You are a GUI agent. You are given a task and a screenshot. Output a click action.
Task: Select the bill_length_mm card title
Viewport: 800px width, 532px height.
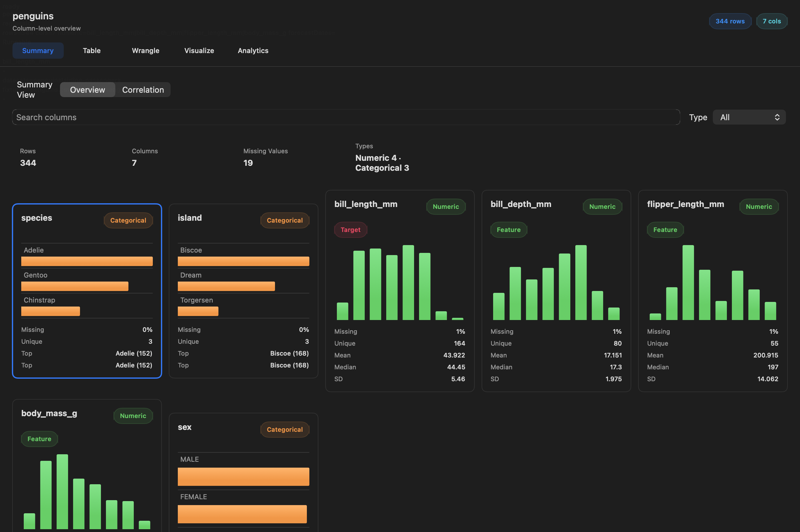pyautogui.click(x=366, y=204)
